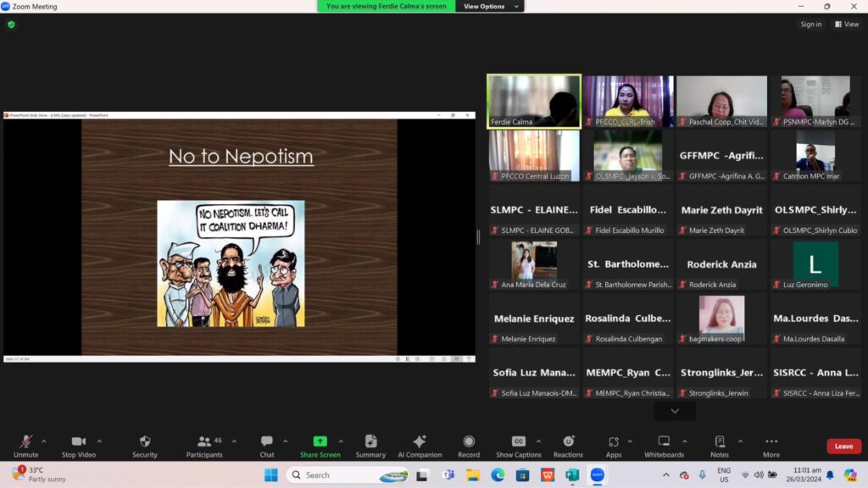This screenshot has height=488, width=868.
Task: Click the nepotism cartoon image on slide
Action: pos(231,263)
